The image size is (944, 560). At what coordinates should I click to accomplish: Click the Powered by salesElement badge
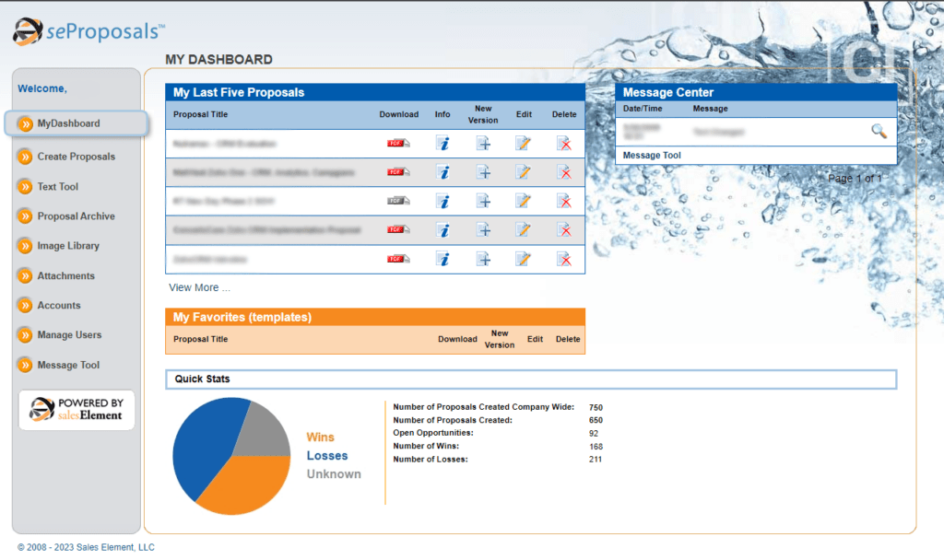77,410
